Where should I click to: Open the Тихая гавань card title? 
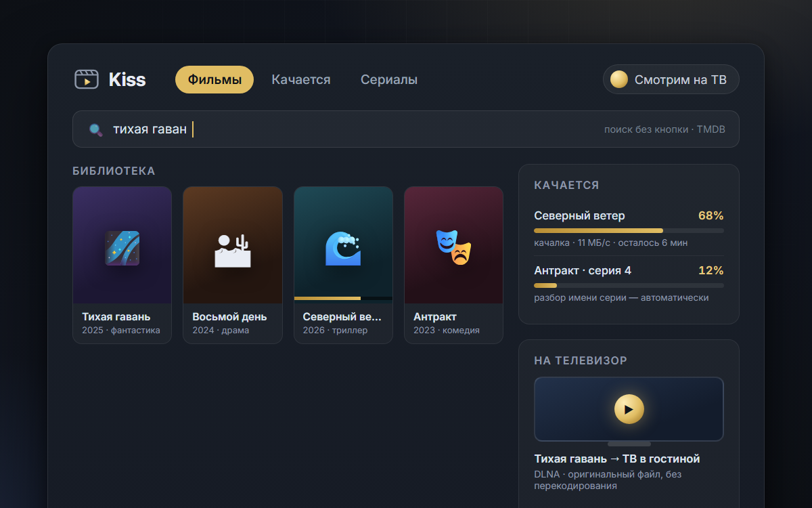pyautogui.click(x=116, y=316)
